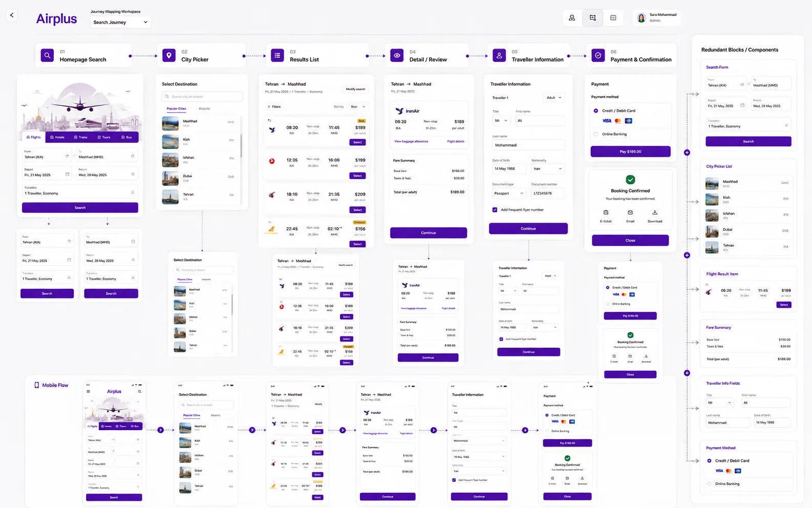Open the Sara Mohammadi profile avatar
The height and width of the screenshot is (508, 812).
tap(641, 18)
